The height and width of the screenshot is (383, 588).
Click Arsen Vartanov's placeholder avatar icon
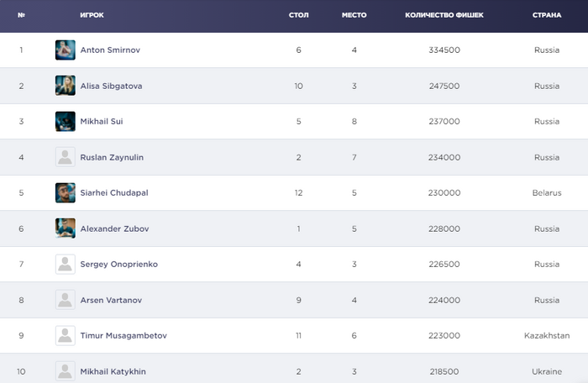click(66, 300)
